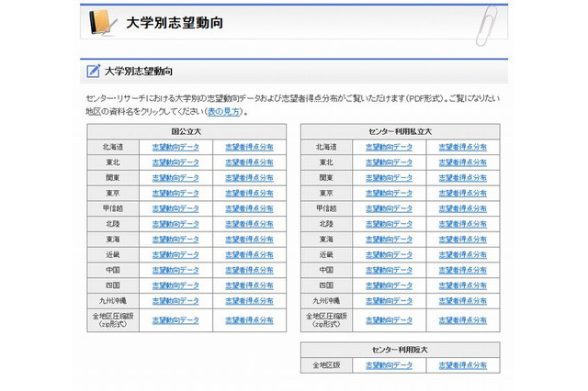Open 国公立大 甲信越 志望動向データ link
The height and width of the screenshot is (391, 588).
click(175, 208)
